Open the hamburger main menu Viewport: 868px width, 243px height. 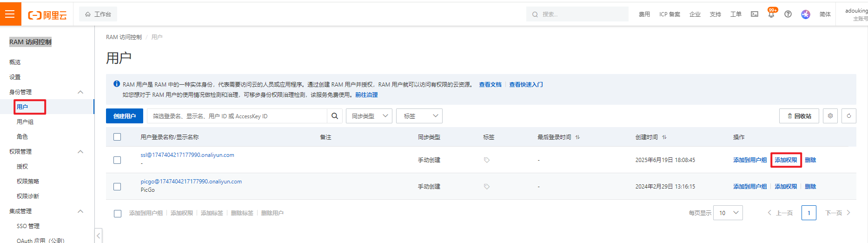coord(10,14)
